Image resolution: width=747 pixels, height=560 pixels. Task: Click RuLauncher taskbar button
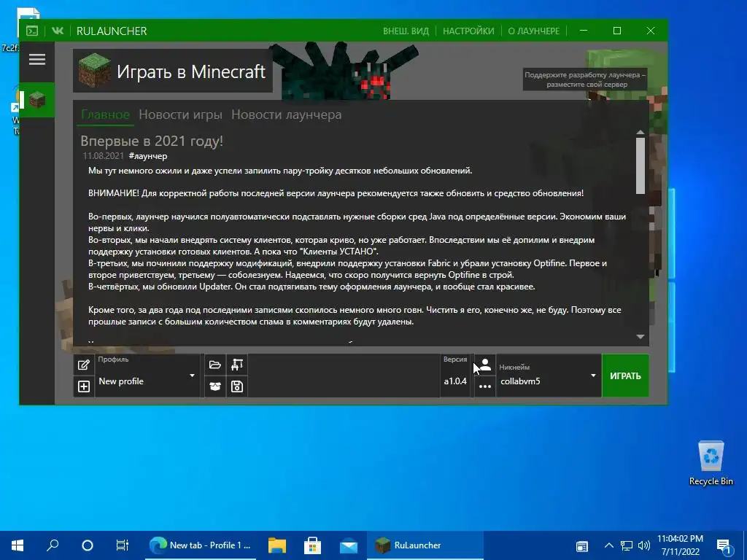coord(425,545)
